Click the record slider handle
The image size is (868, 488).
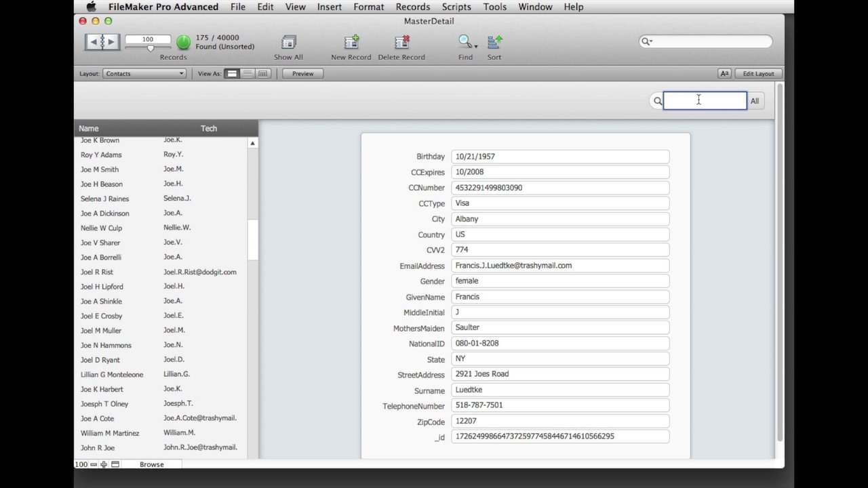click(150, 48)
